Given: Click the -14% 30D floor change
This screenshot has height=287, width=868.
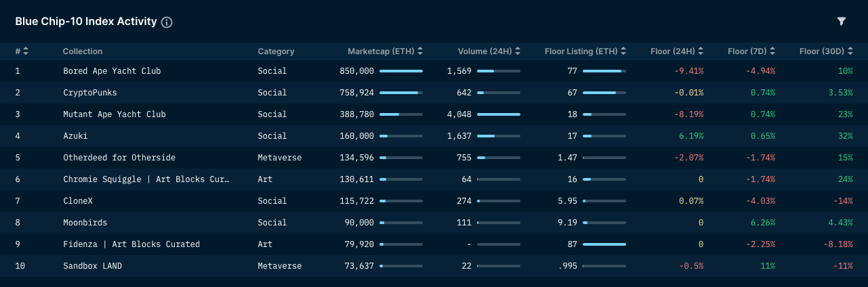Looking at the screenshot, I should click(843, 201).
